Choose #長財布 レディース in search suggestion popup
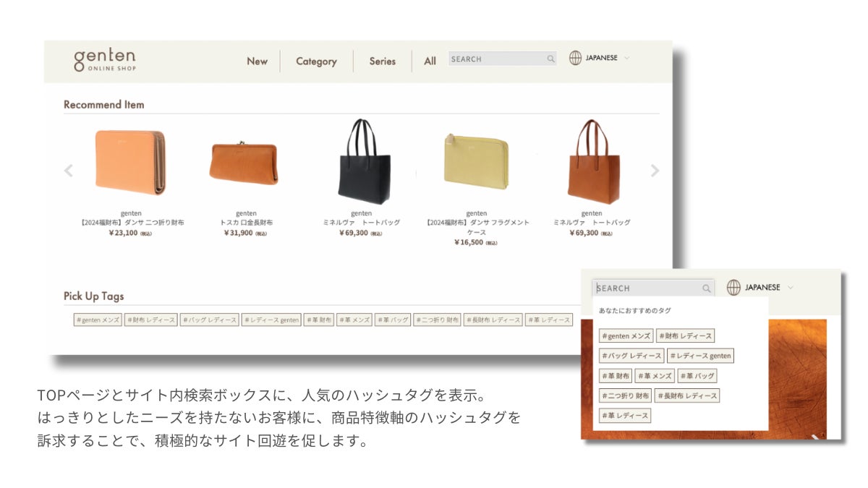 [687, 395]
